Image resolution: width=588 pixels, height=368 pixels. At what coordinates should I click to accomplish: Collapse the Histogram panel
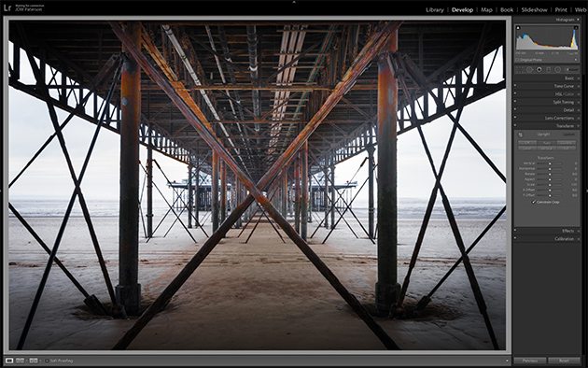pyautogui.click(x=578, y=20)
